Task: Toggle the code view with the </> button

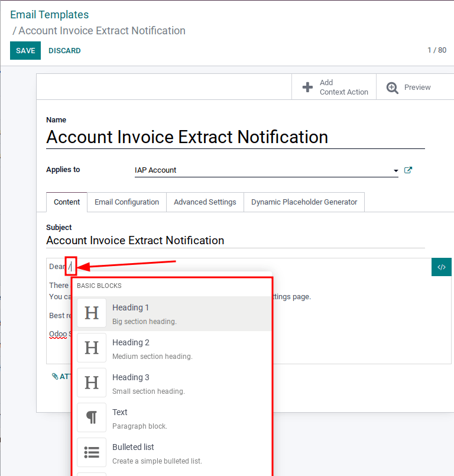Action: [x=442, y=267]
